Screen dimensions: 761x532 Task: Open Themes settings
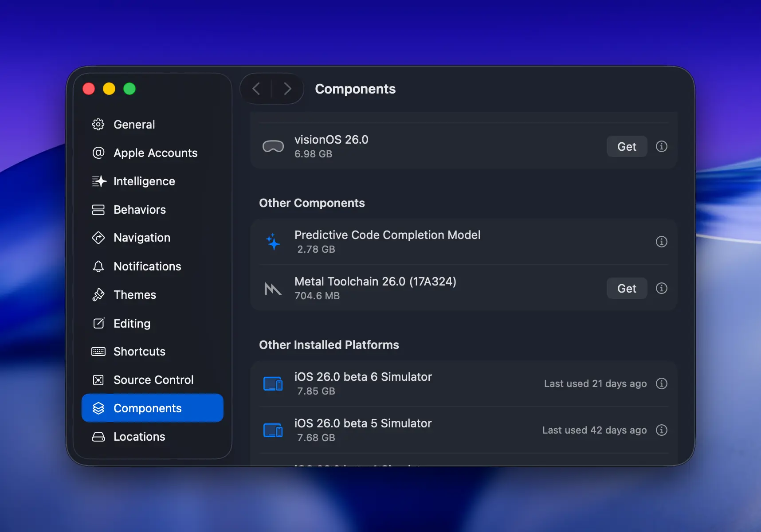click(134, 295)
